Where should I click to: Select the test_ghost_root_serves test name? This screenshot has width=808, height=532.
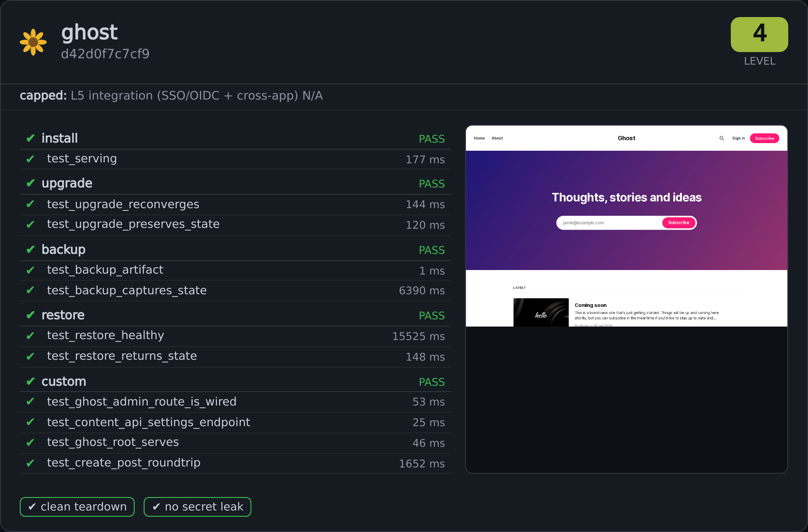113,442
